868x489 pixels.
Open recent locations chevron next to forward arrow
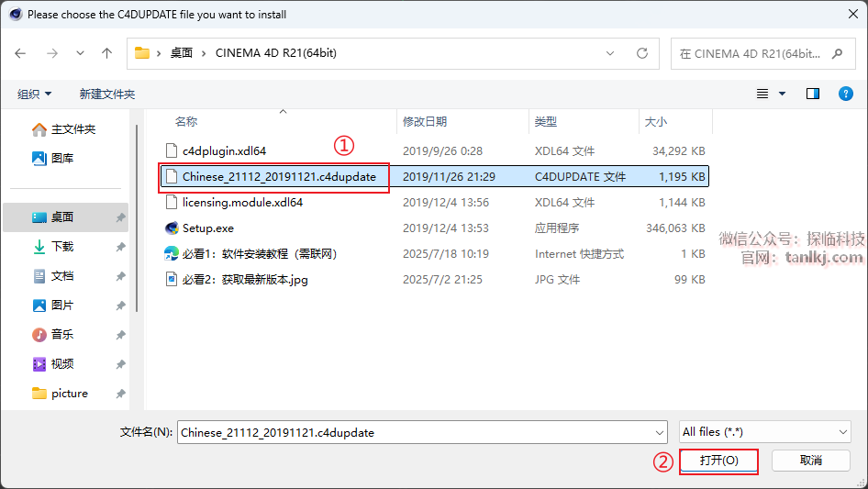80,53
